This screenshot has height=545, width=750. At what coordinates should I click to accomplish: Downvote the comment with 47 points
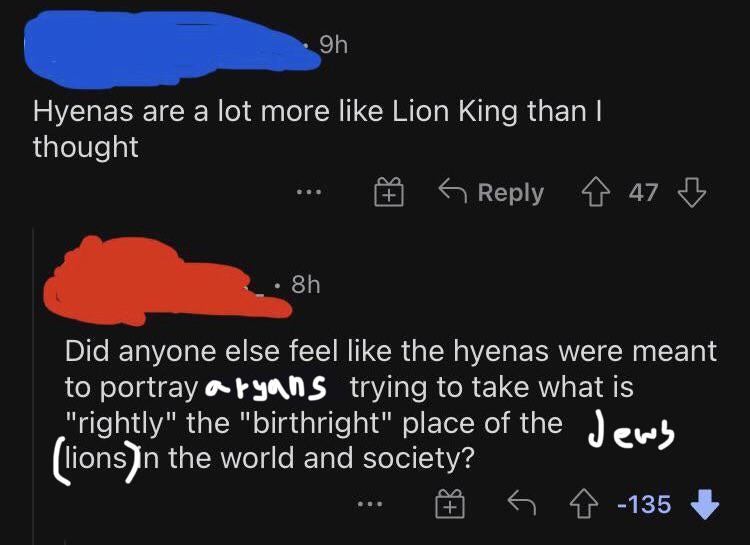tap(693, 193)
